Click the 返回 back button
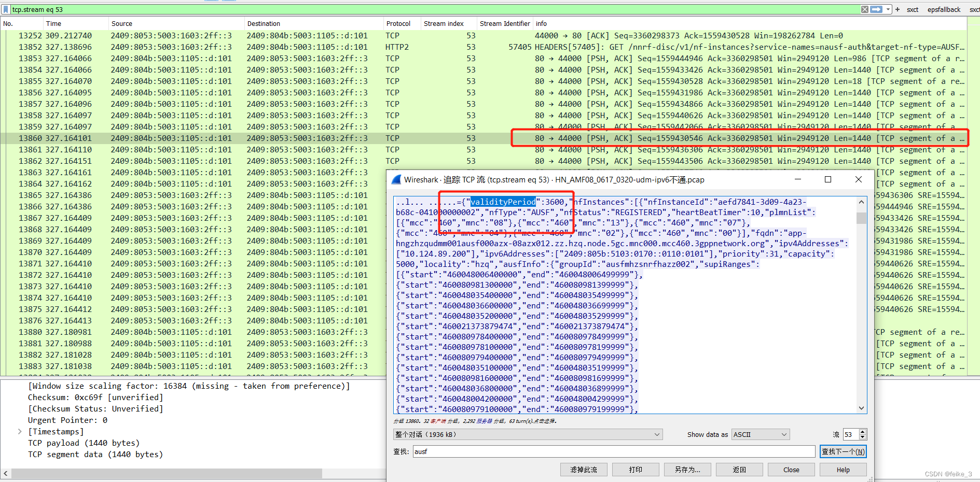 pyautogui.click(x=739, y=470)
